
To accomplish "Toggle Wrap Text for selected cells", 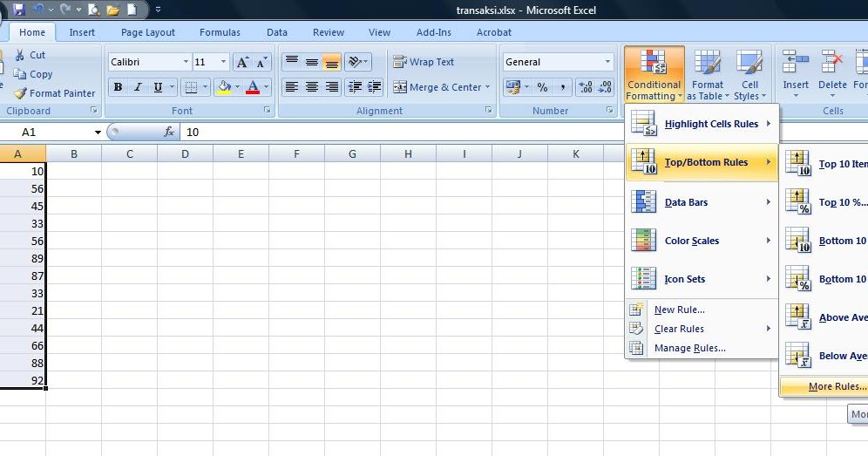I will [x=424, y=62].
